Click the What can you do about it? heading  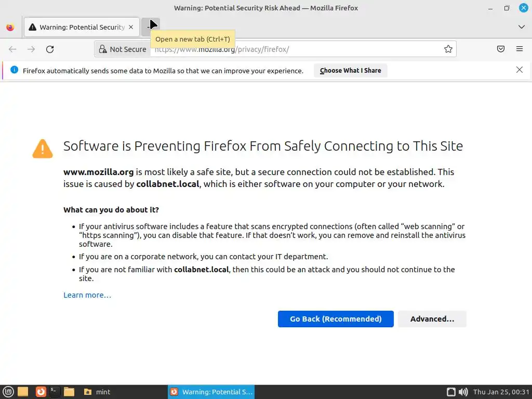click(x=111, y=210)
